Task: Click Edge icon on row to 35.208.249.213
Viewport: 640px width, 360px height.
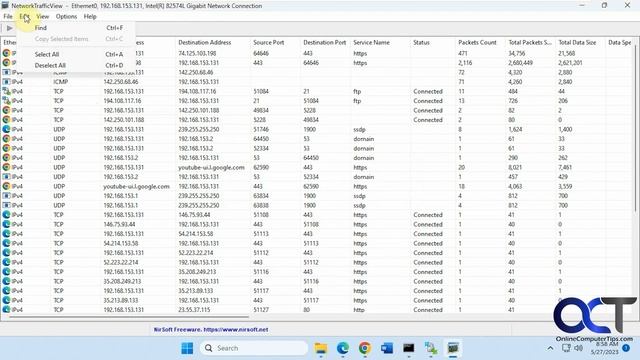Action: coord(6,271)
